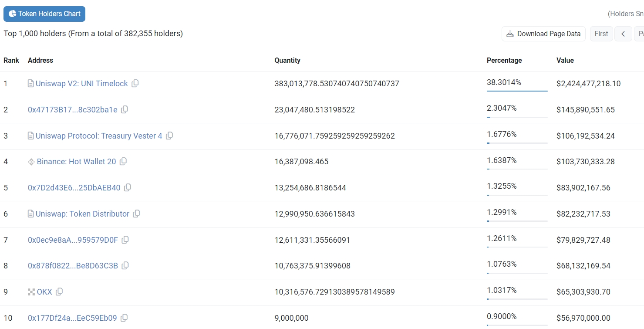Click contract icon beside Treasury Vester 4
This screenshot has height=329, width=644.
tap(30, 136)
